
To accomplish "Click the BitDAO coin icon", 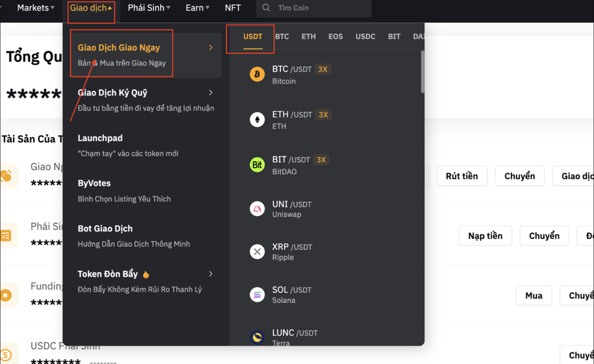I will pos(257,165).
